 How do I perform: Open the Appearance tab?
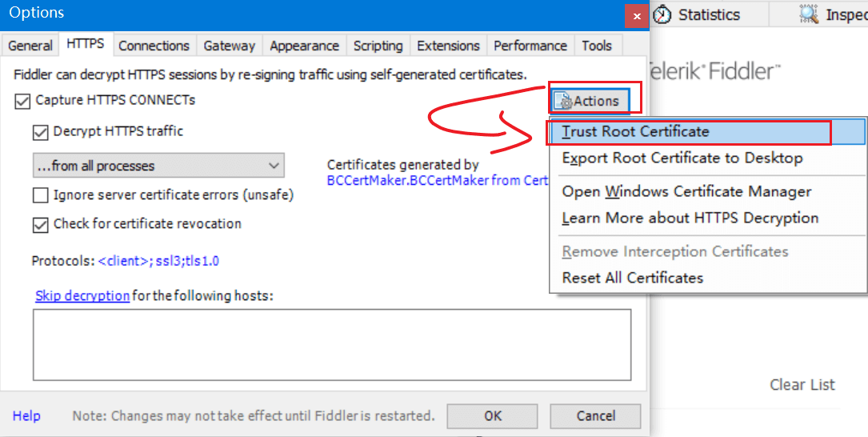[305, 46]
